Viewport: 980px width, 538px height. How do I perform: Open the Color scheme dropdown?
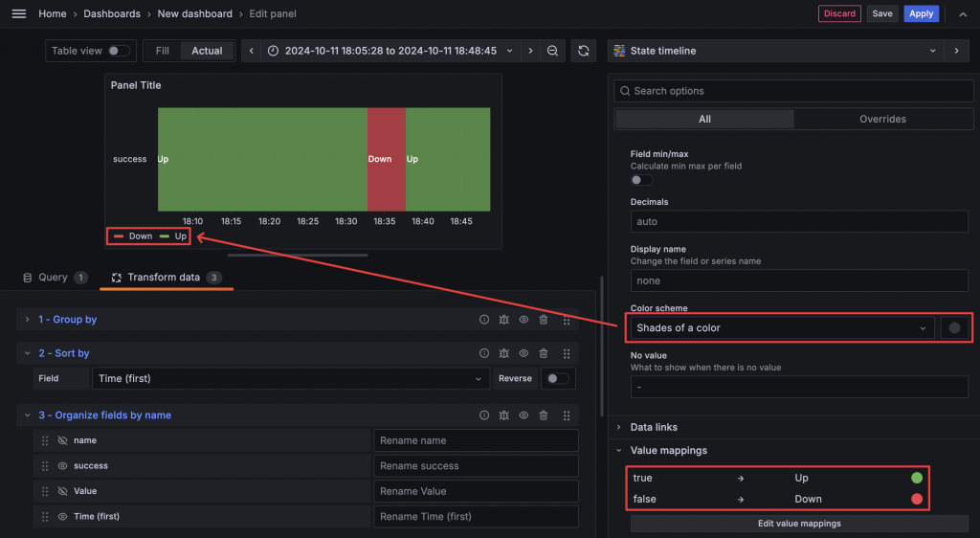pyautogui.click(x=782, y=328)
